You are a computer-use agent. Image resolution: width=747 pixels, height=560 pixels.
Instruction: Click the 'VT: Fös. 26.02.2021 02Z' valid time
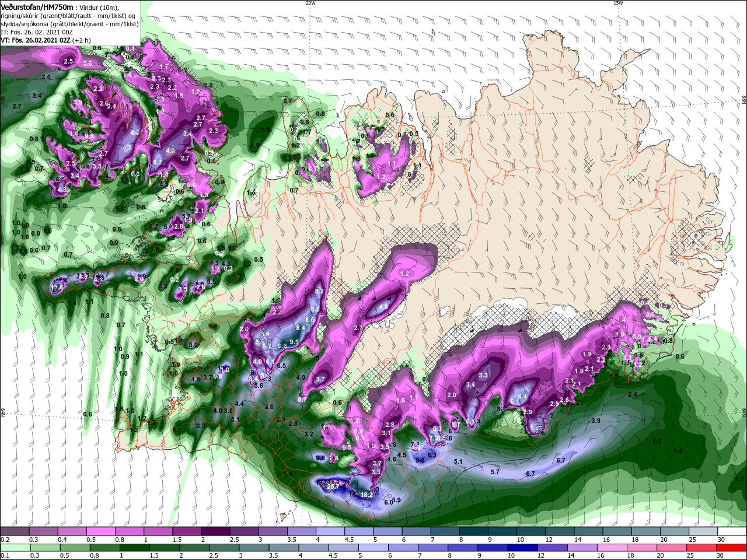point(36,40)
